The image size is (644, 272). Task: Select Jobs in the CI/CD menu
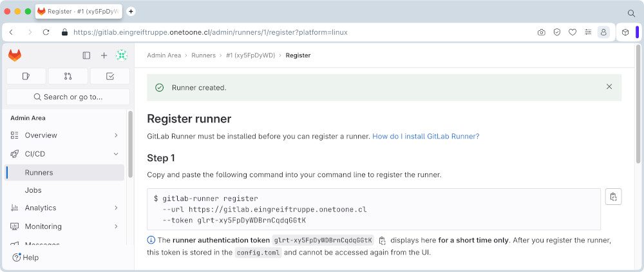point(65,190)
